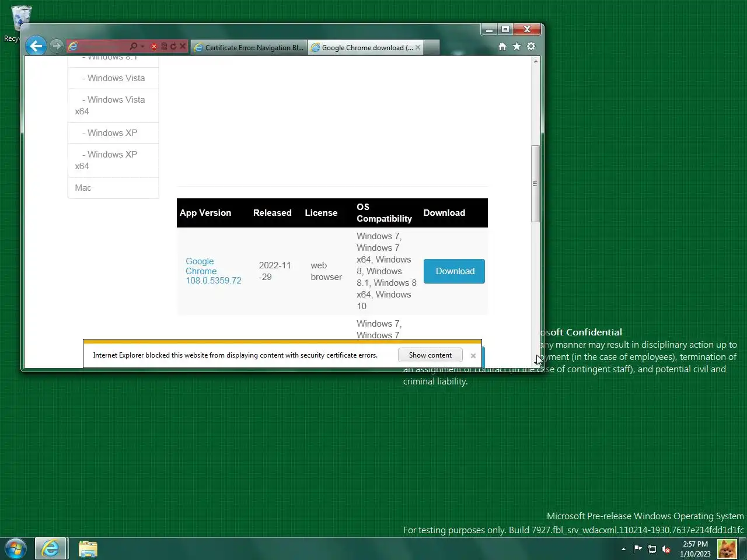The width and height of the screenshot is (747, 560).
Task: Open Windows Explorer from the taskbar
Action: tap(88, 548)
